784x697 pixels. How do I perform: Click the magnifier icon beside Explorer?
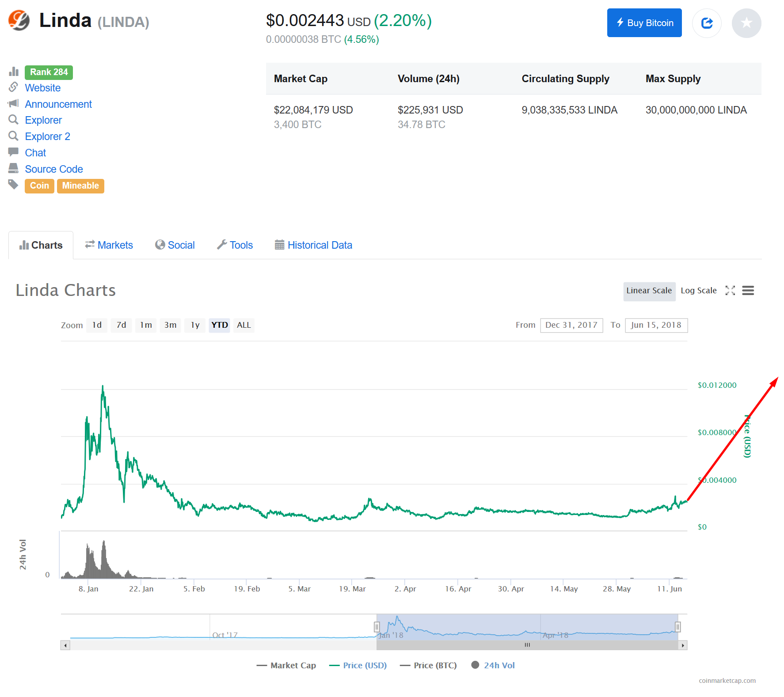[x=14, y=120]
